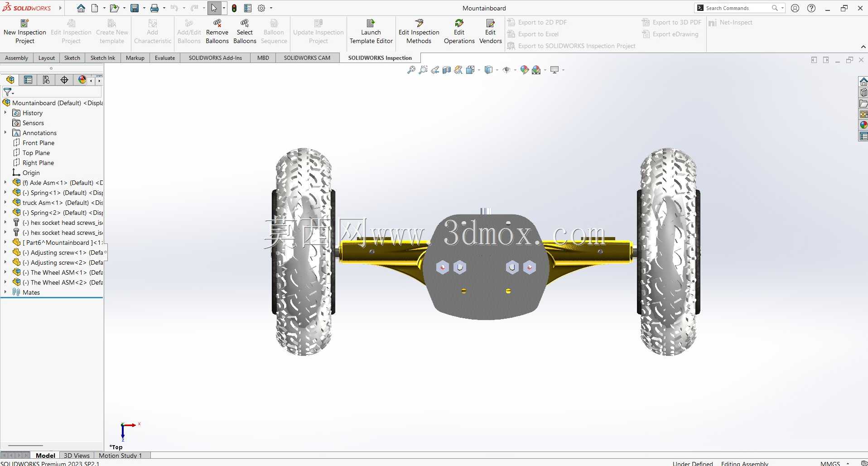Click the Apply Scene icon
Screen dimensions: 868x466
[536, 70]
